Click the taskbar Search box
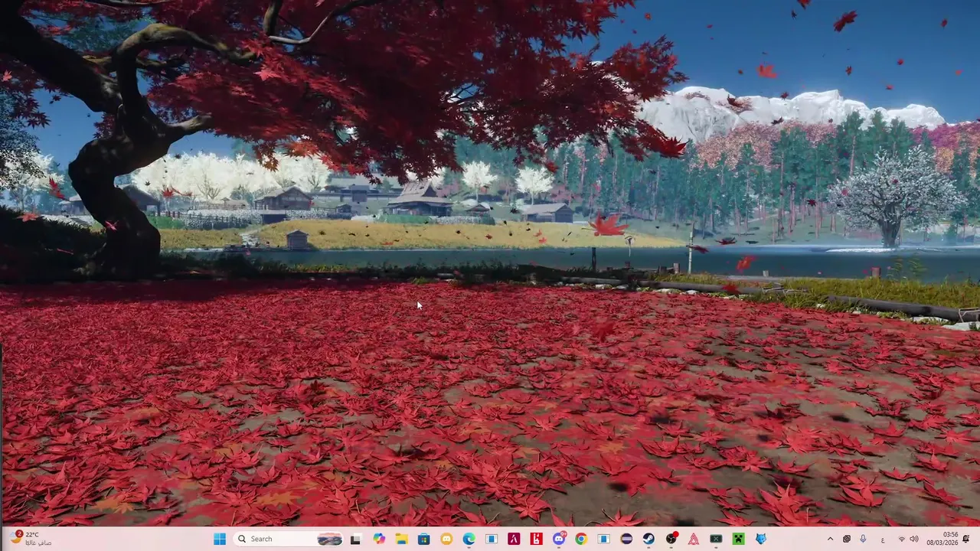This screenshot has width=980, height=551. pos(288,539)
